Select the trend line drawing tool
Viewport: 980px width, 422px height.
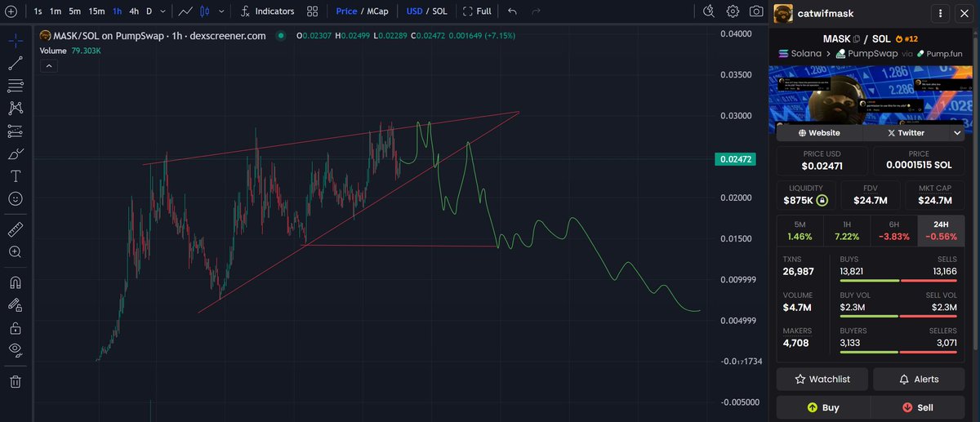pos(16,62)
